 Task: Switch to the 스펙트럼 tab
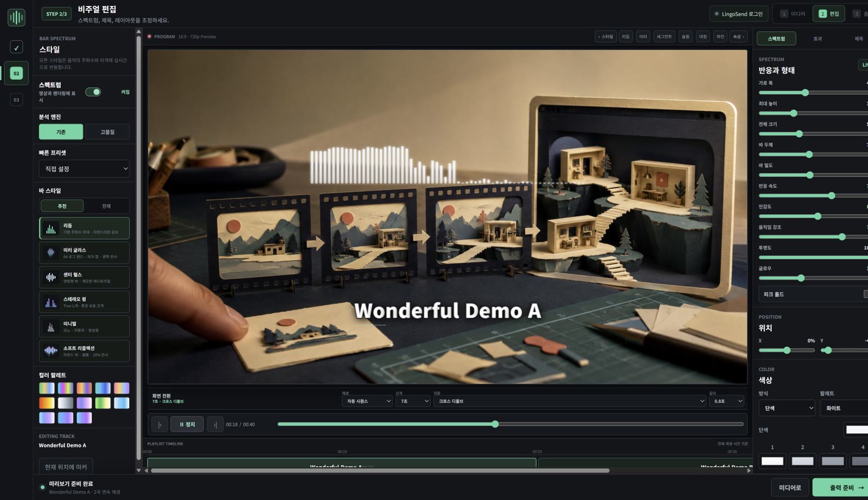[x=776, y=39]
